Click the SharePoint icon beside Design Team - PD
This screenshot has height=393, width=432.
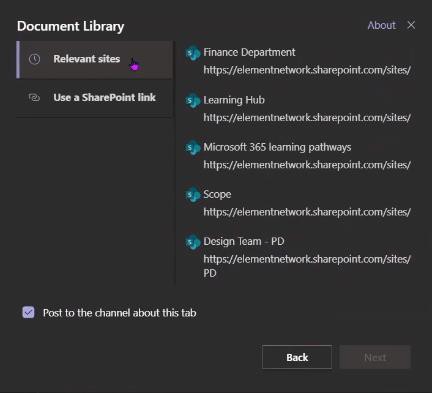pyautogui.click(x=193, y=242)
